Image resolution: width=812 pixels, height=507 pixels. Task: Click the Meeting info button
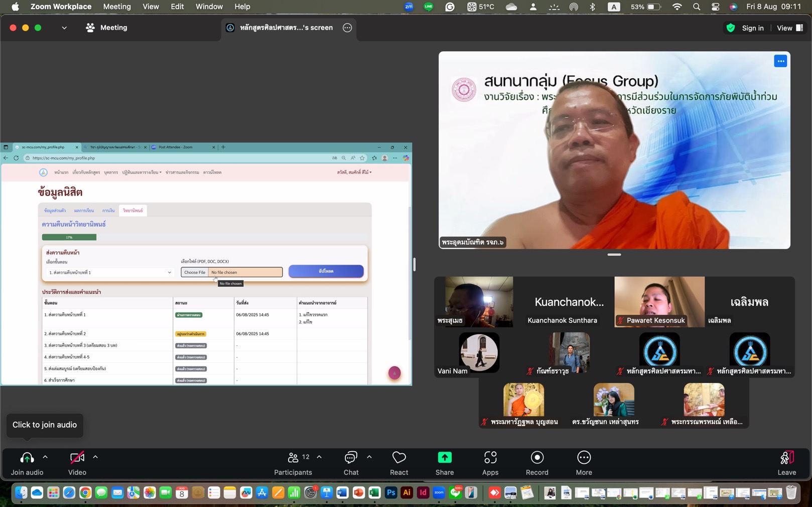click(x=106, y=28)
